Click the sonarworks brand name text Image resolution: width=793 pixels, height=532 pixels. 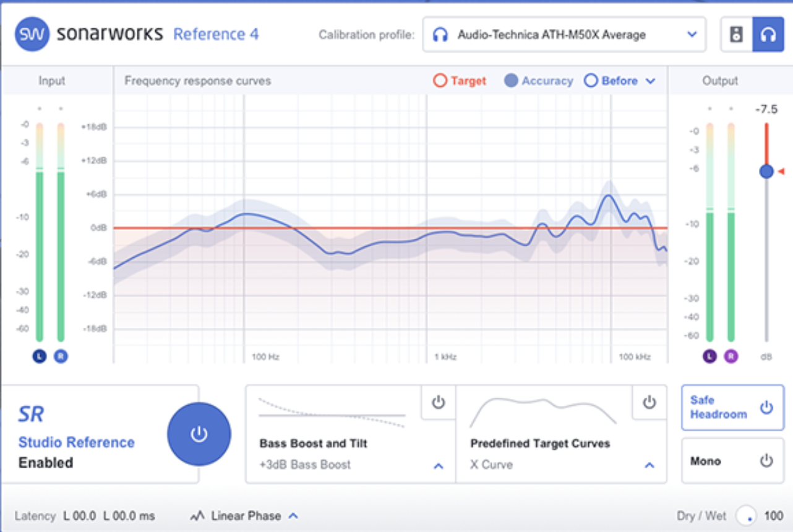(110, 33)
